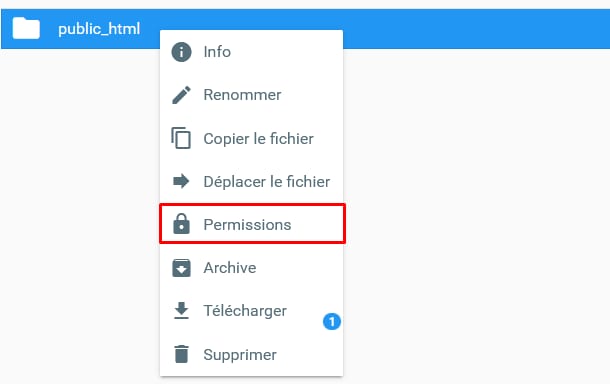Image resolution: width=610 pixels, height=384 pixels.
Task: Select the public_html folder name
Action: tap(99, 29)
